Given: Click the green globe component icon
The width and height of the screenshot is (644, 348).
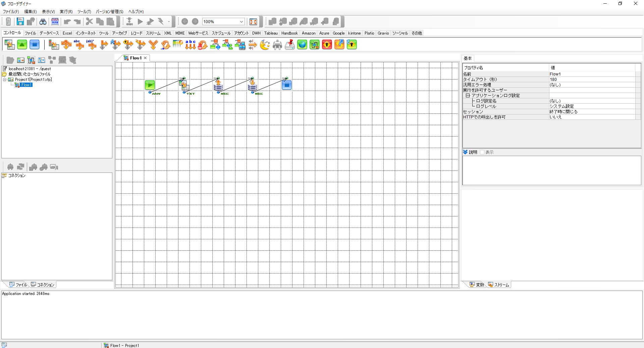Looking at the screenshot, I should pos(302,45).
